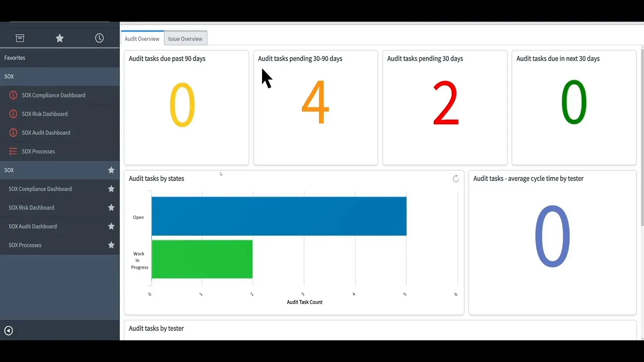Show favorites using the star tab icon
Viewport: 644px width, 362px height.
tap(59, 38)
